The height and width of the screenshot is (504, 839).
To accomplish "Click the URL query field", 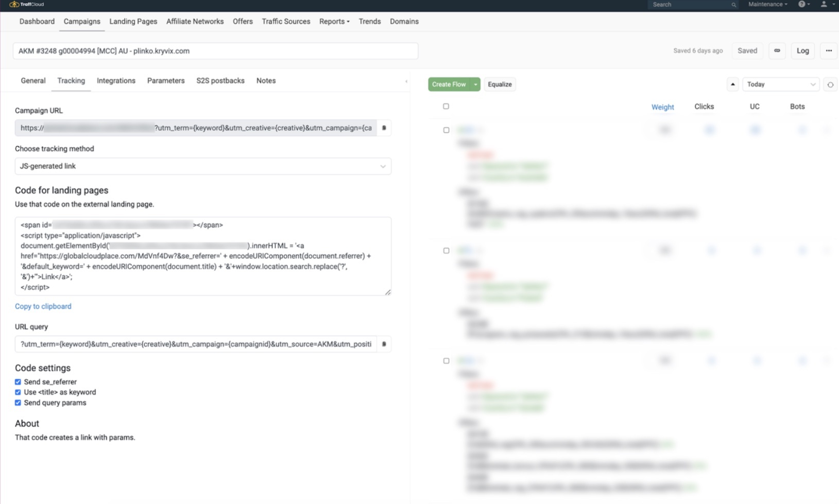I will pos(196,344).
